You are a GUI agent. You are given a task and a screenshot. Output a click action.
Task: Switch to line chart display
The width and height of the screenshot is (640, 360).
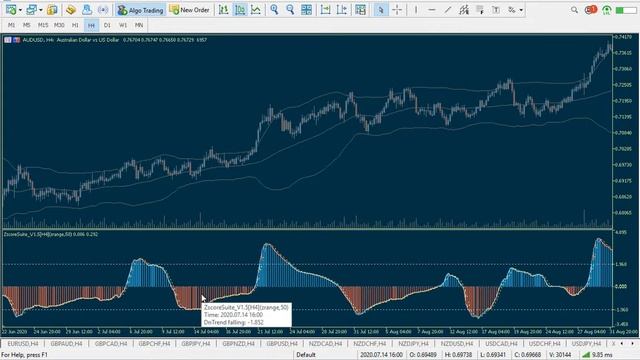click(x=256, y=10)
